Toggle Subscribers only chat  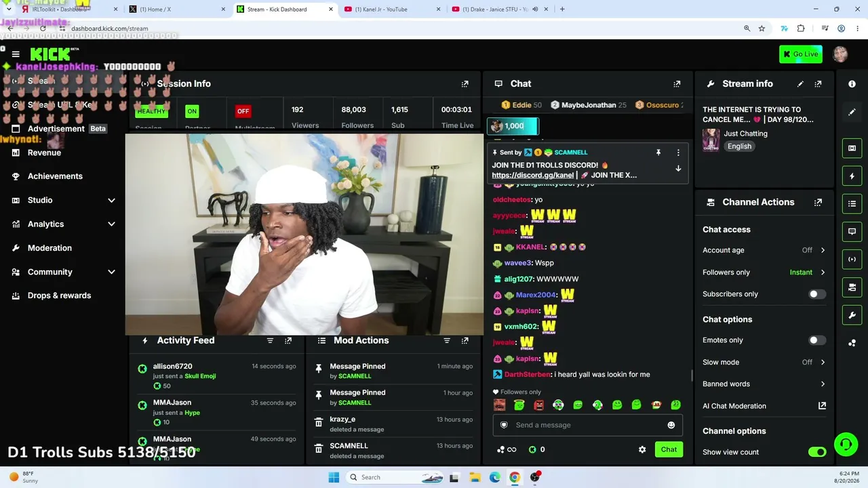click(x=817, y=294)
